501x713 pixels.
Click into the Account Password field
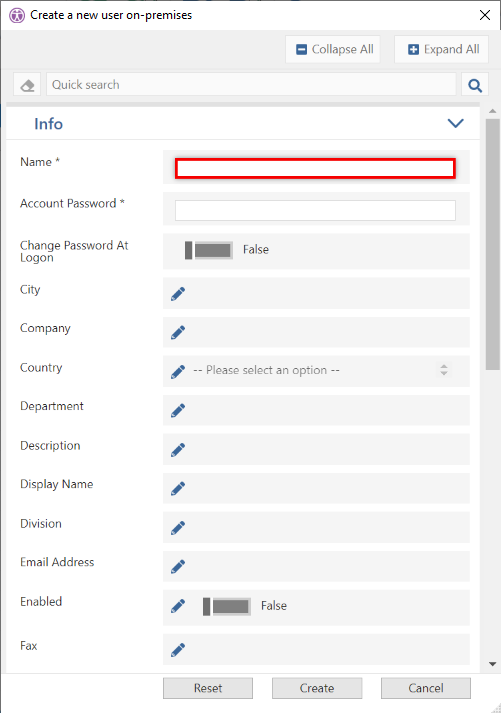[316, 211]
